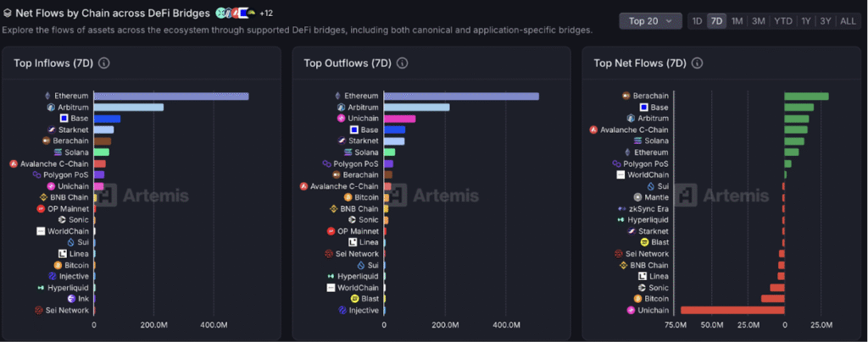Click Berachain icon in Top Inflows chart
Image resolution: width=868 pixels, height=342 pixels.
pos(47,141)
